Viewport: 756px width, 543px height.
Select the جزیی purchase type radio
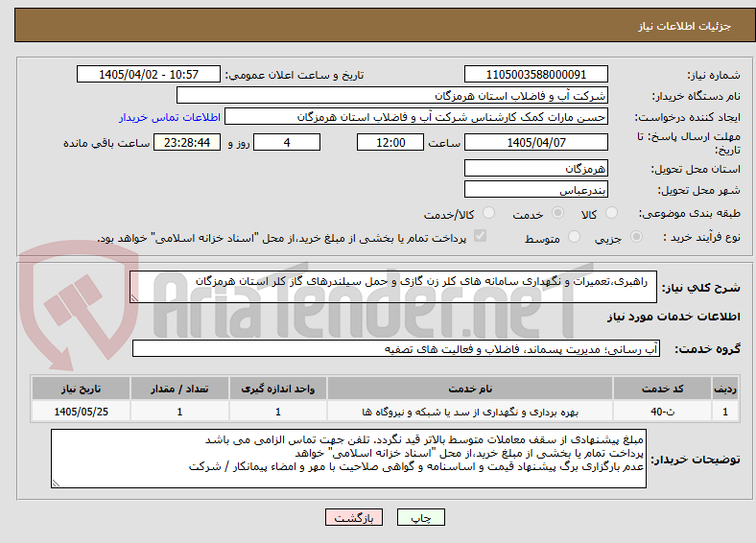[636, 237]
